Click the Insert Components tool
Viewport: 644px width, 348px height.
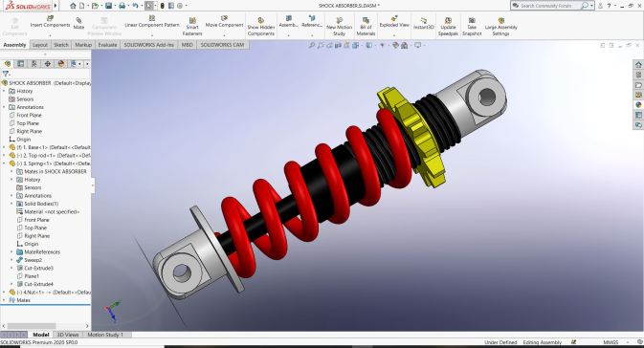tap(50, 22)
